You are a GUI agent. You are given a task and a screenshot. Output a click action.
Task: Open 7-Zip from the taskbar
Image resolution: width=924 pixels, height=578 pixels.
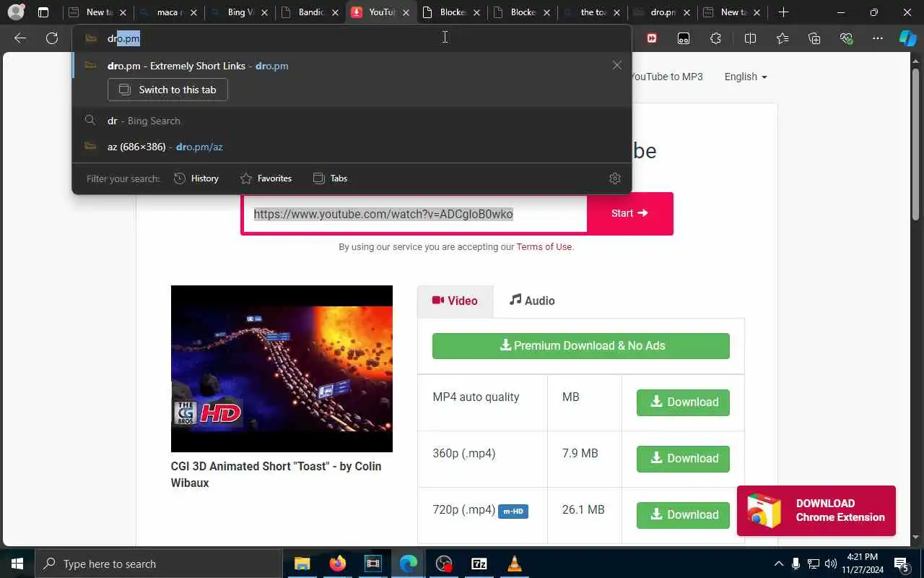(x=479, y=564)
